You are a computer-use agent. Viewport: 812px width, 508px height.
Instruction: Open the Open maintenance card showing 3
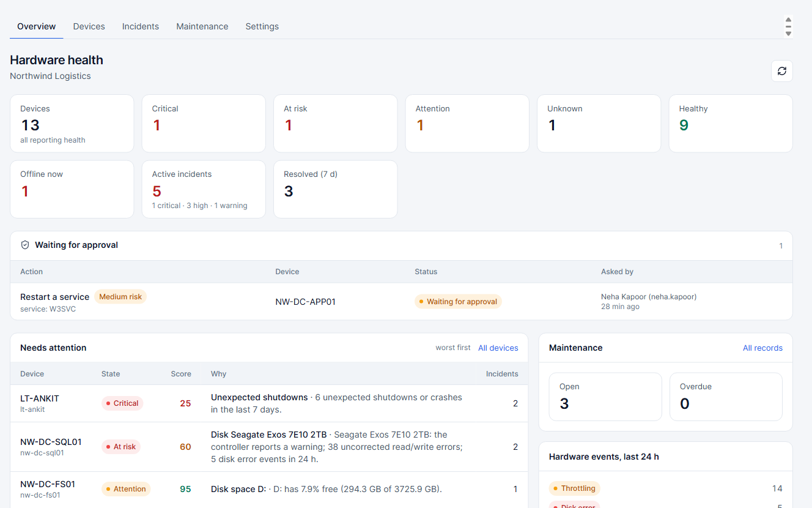click(x=605, y=397)
